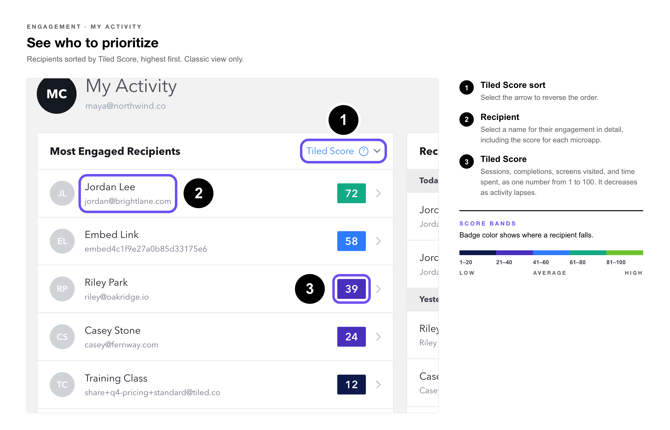Select the EL avatar for Embed Link

click(62, 241)
